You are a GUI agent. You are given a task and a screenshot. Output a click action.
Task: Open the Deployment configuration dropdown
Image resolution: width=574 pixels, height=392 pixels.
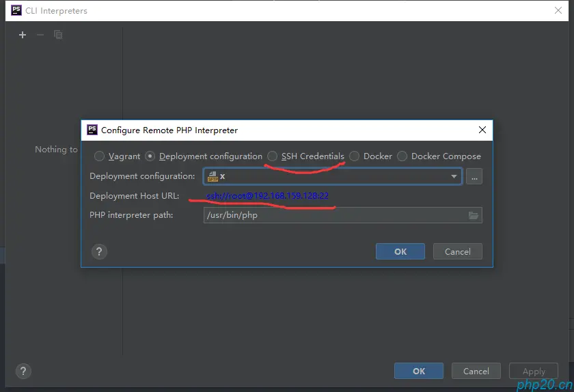pos(332,176)
